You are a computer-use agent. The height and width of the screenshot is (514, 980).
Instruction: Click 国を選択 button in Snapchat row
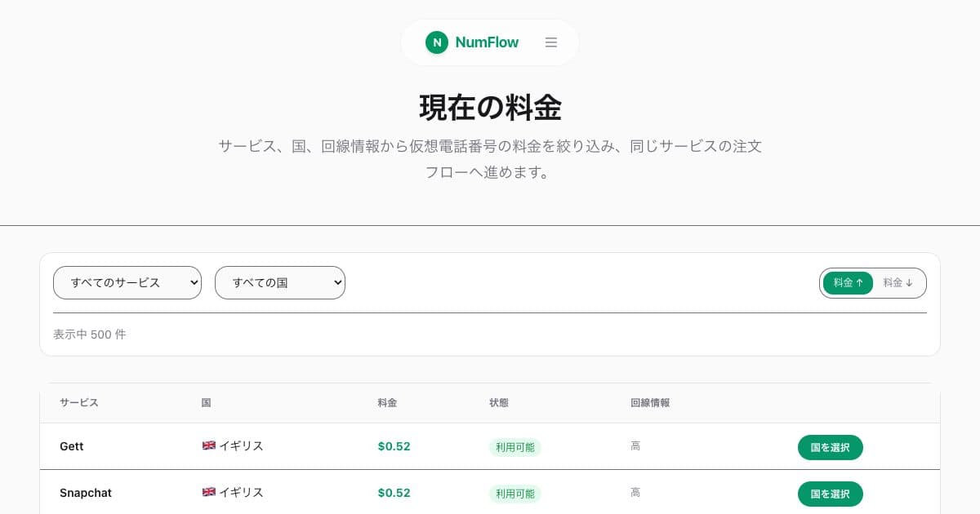830,494
